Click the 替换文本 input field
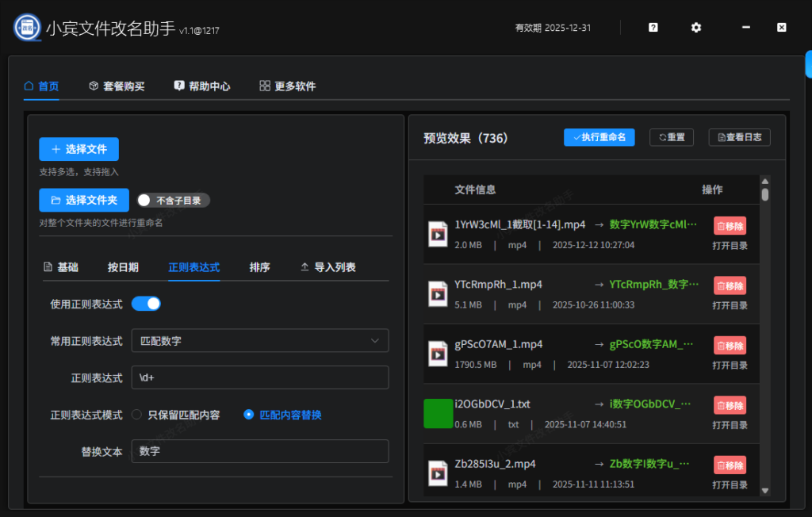The height and width of the screenshot is (517, 812). point(262,451)
